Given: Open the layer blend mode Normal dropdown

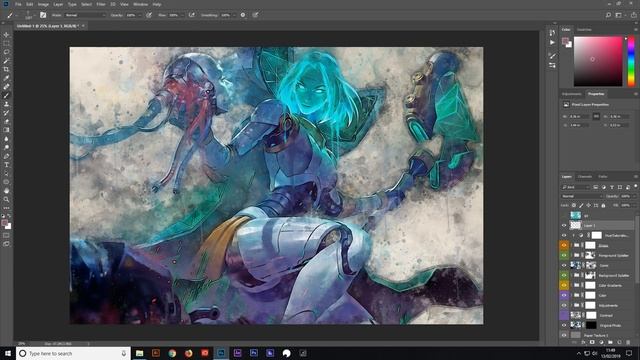Looking at the screenshot, I should [582, 196].
